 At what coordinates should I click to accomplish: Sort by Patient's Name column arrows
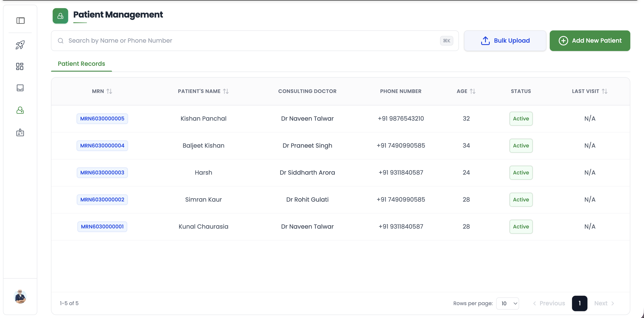pos(226,91)
